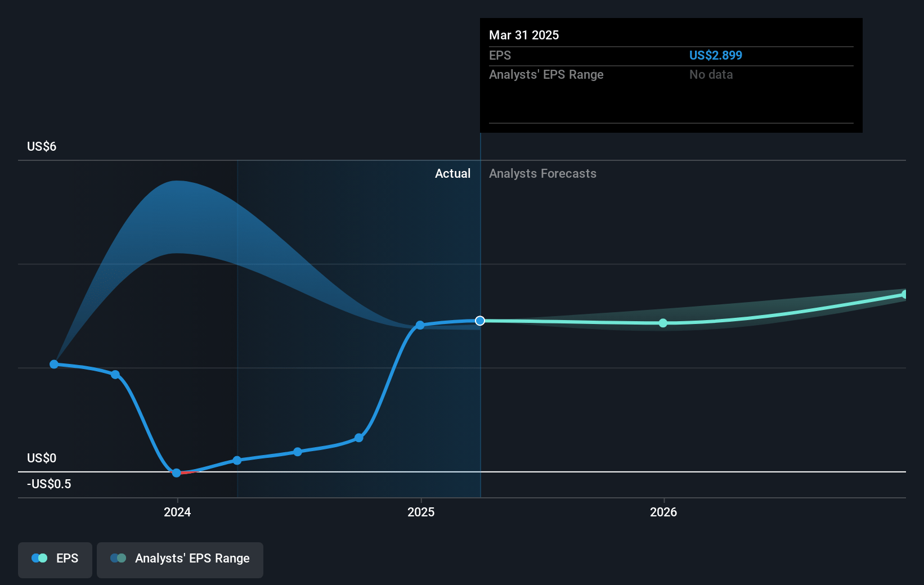
Task: Click the No data value in tooltip
Action: point(711,75)
